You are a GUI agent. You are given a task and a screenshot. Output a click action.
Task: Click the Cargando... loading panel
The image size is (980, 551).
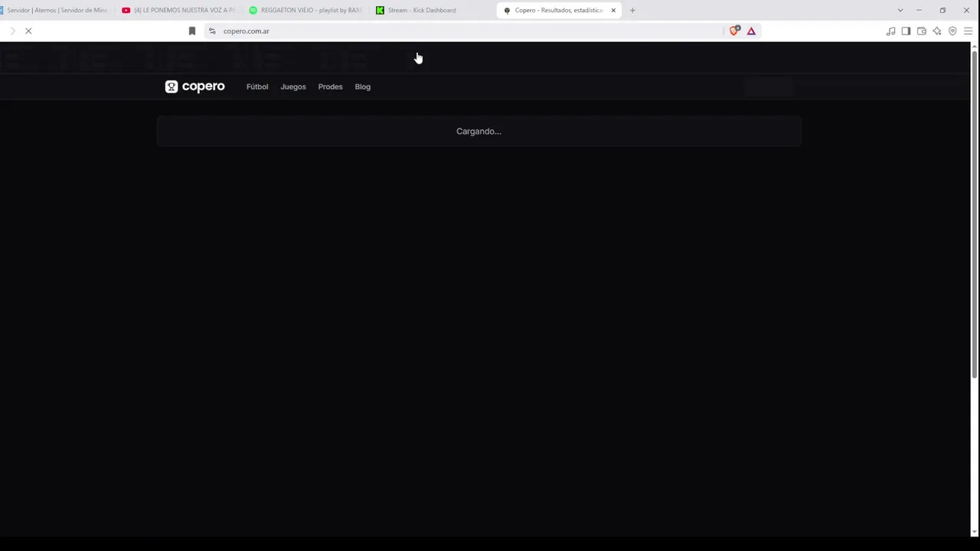479,131
